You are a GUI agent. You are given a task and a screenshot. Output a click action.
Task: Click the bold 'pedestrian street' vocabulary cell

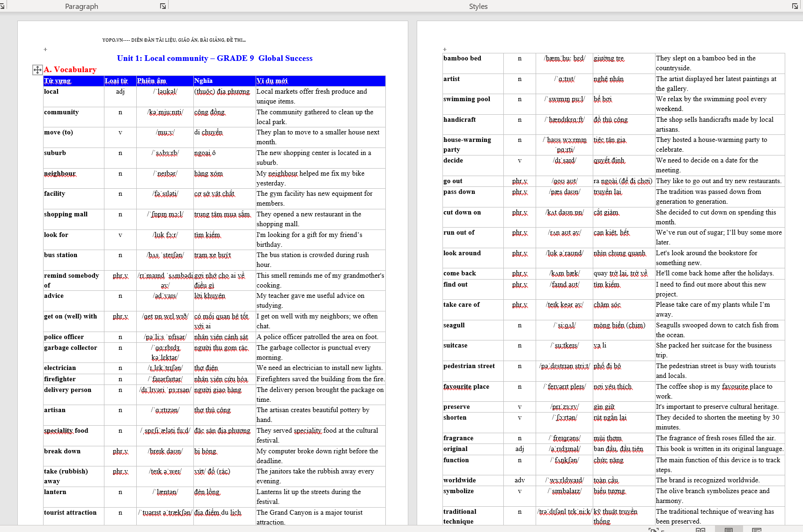[x=469, y=366]
